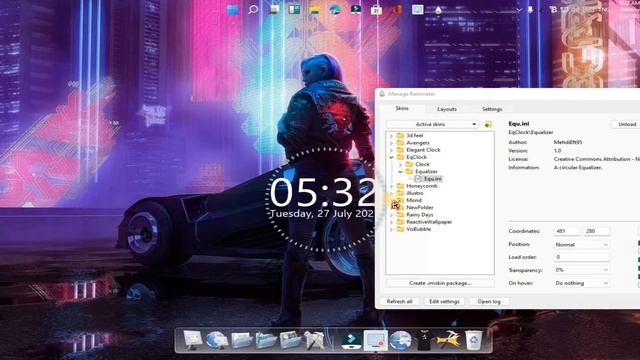Open the Recycle Bin in dock
This screenshot has width=640, height=360.
point(473,340)
